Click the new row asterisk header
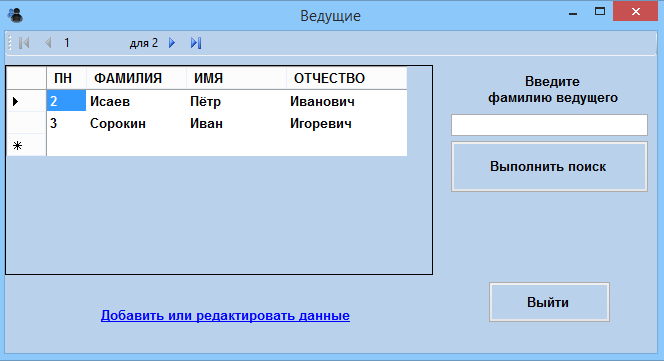The height and width of the screenshot is (361, 664). [26, 145]
